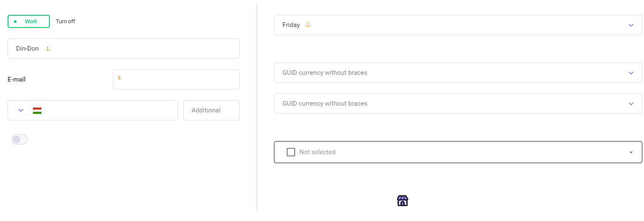Screen dimensions: 644x221
Task: Switch to Turn off status
Action: pyautogui.click(x=66, y=22)
